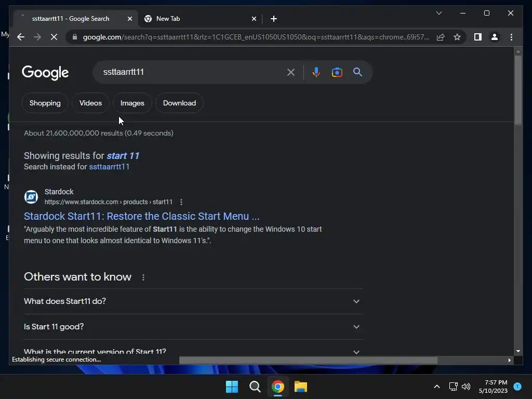
Task: Open Windows Start menu
Action: click(x=232, y=387)
